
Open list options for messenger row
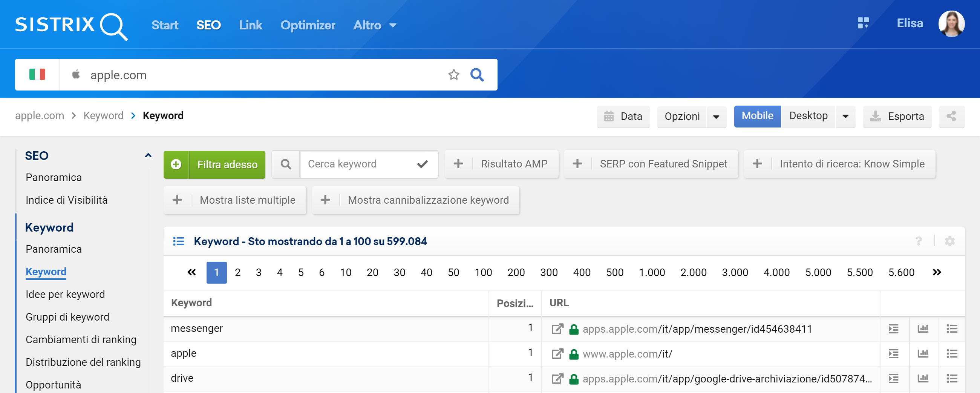point(952,329)
